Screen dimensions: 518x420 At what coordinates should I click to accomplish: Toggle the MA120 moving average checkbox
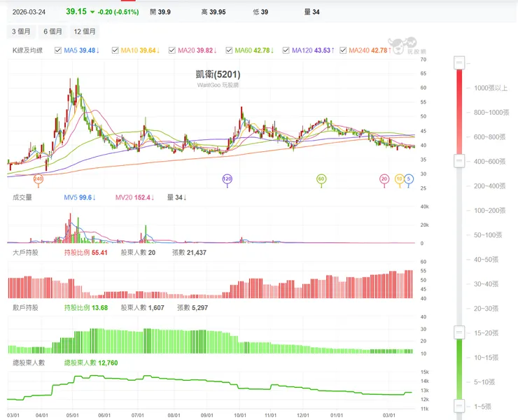(x=286, y=50)
